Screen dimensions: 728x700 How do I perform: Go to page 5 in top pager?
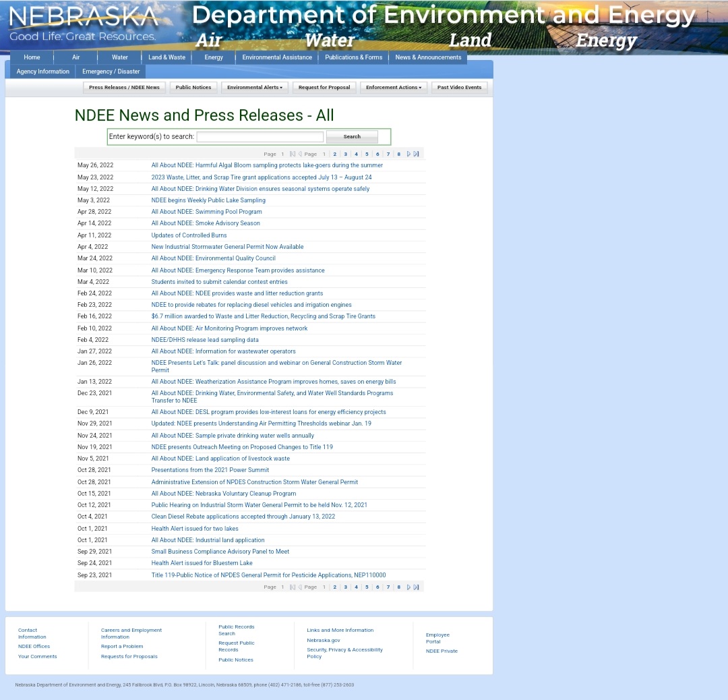point(367,154)
